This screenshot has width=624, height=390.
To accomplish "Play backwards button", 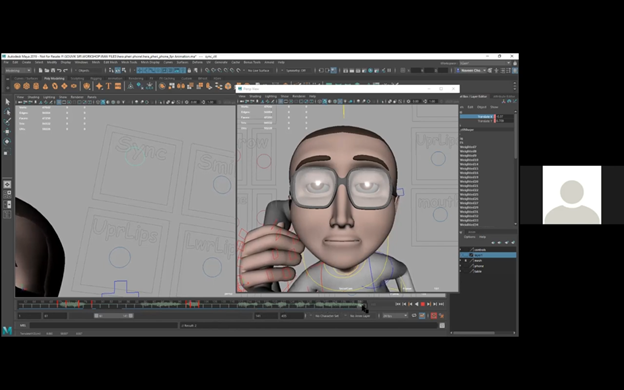I will click(416, 304).
